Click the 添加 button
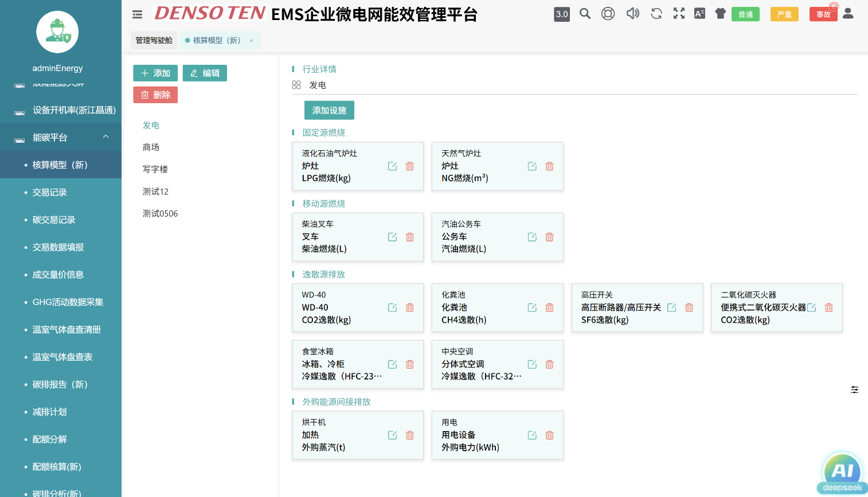This screenshot has width=868, height=497. [155, 73]
